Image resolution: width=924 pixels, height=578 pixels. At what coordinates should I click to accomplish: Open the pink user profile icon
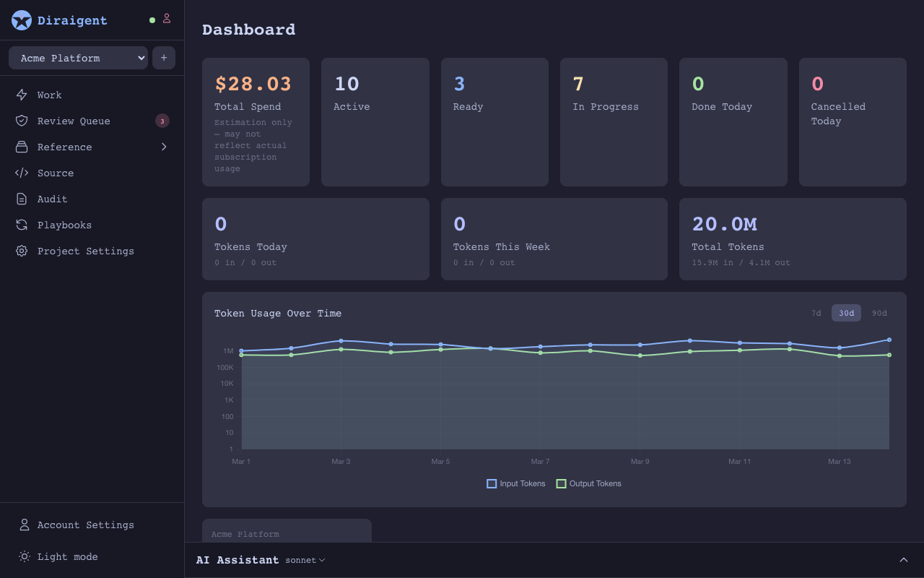click(167, 20)
